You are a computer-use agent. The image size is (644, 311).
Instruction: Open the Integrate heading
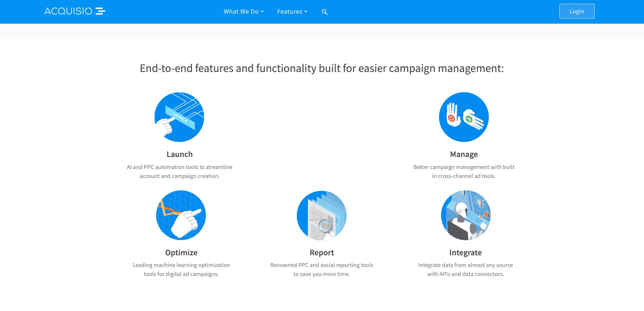[x=465, y=253]
